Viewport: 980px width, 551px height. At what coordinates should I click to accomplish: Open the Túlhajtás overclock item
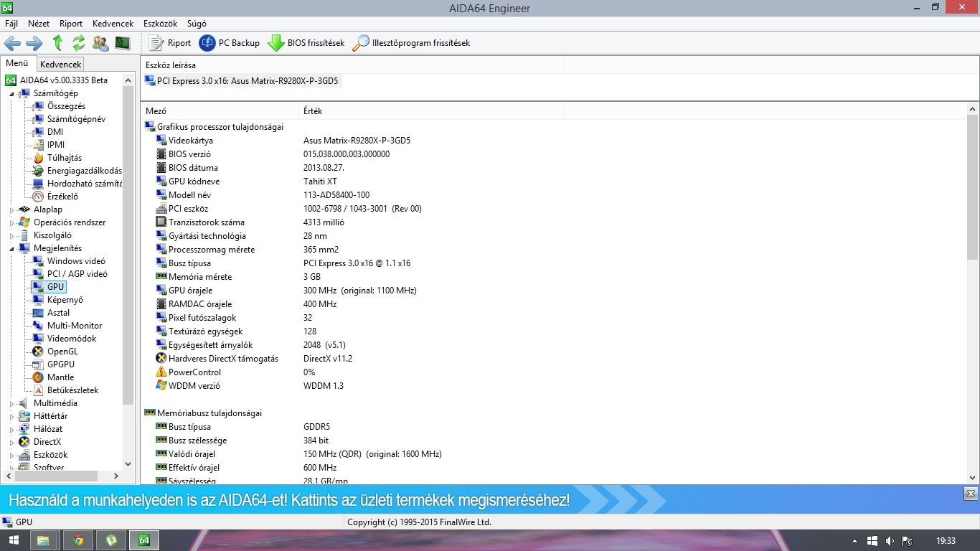pos(65,158)
